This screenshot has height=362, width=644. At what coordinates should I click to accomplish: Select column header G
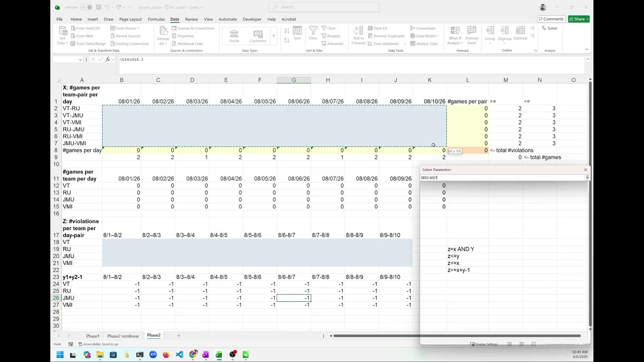click(294, 80)
